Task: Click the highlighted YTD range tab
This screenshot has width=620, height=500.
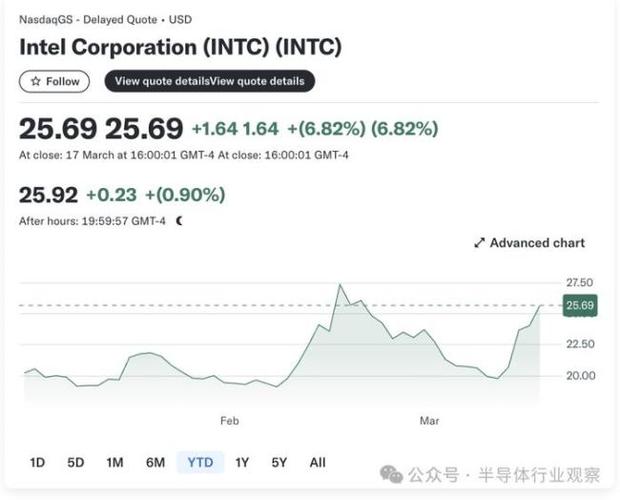Action: [200, 462]
